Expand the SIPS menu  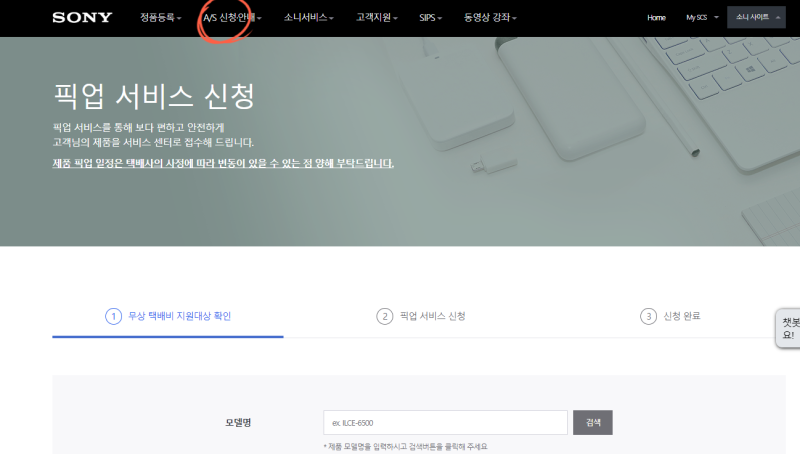(430, 17)
